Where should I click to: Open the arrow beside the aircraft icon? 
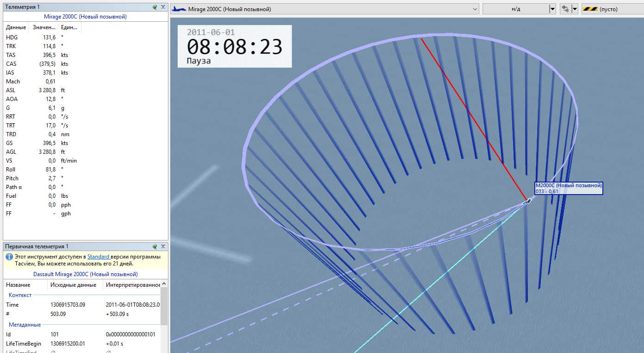575,9
